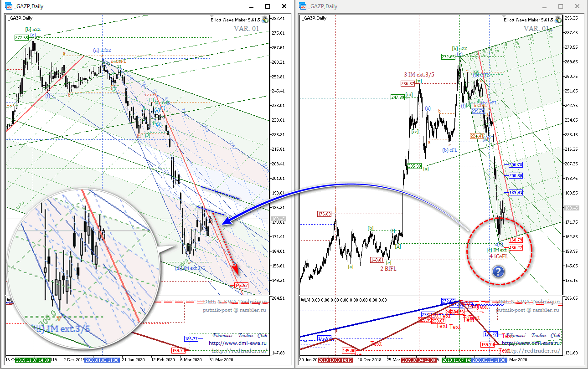Screen dimensions: 588x369
Task: Click the '2 BfFL' wave label
Action: [388, 268]
